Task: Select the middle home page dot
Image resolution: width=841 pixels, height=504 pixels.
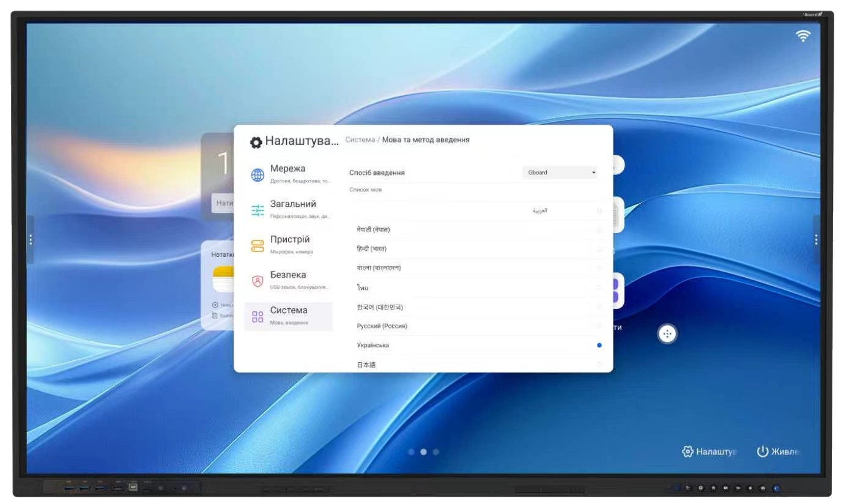Action: pos(423,452)
